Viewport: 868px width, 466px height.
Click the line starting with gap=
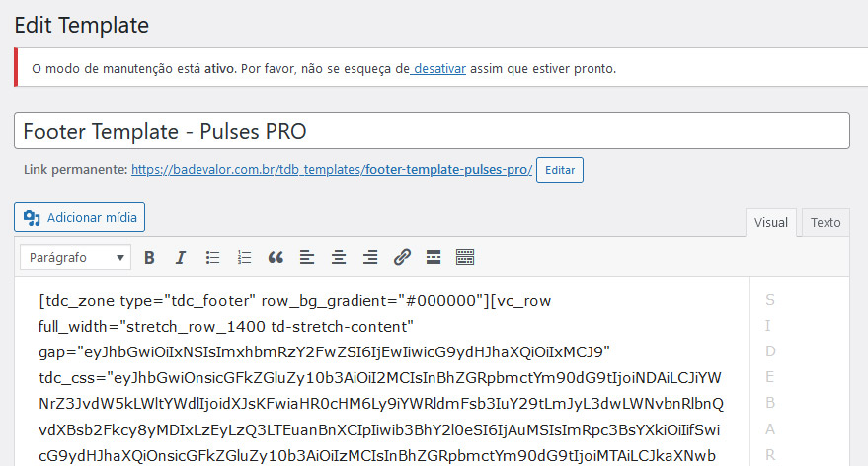tap(325, 352)
